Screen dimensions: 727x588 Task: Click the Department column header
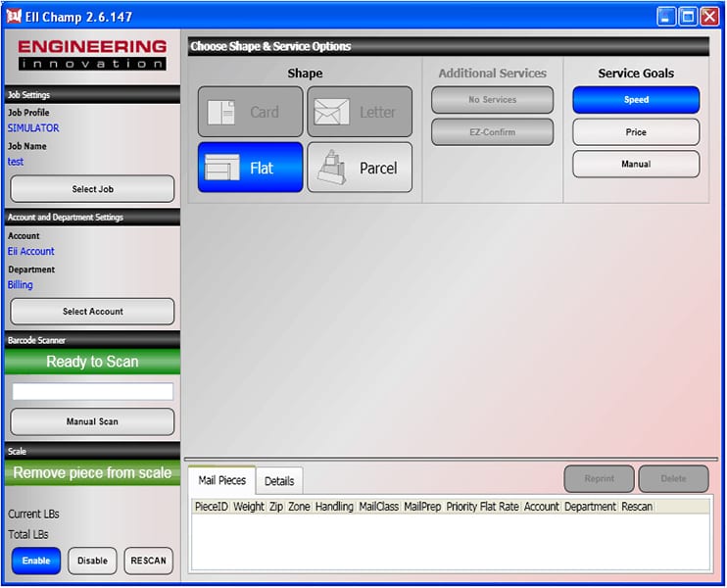coord(590,507)
